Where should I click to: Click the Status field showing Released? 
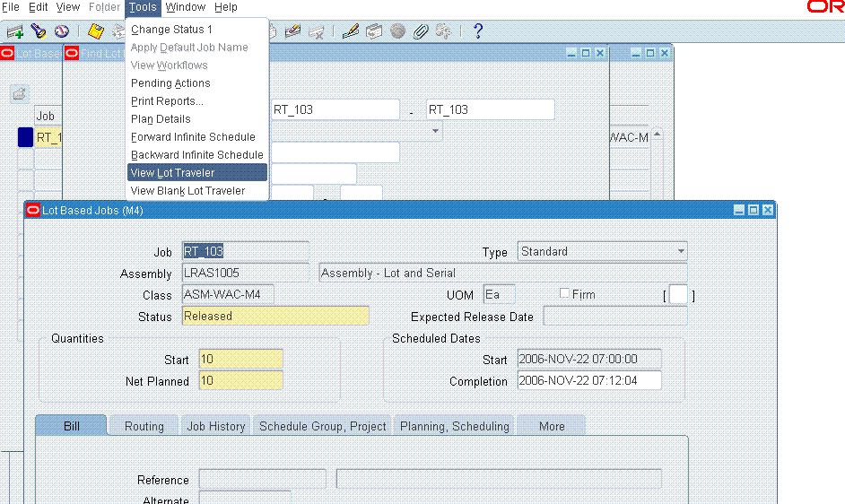click(275, 316)
